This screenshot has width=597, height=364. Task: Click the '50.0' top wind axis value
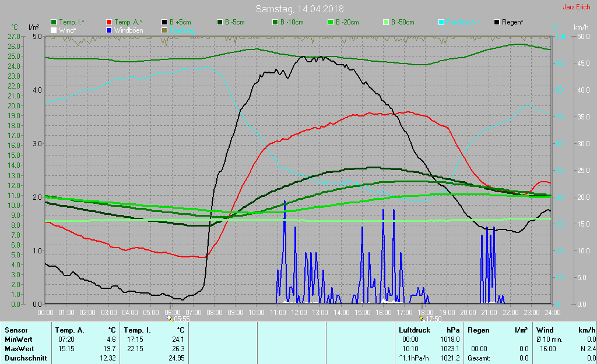point(583,37)
